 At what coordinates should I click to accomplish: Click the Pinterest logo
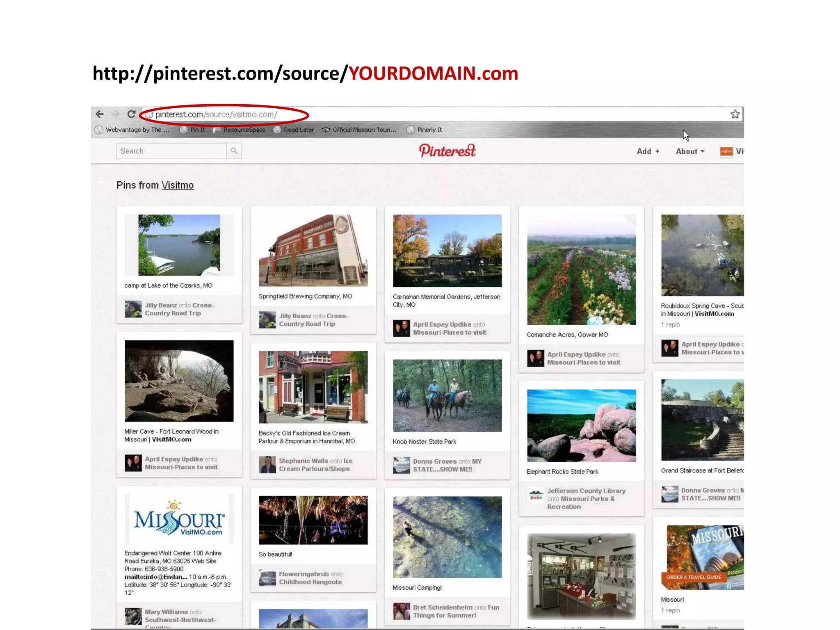pyautogui.click(x=447, y=151)
